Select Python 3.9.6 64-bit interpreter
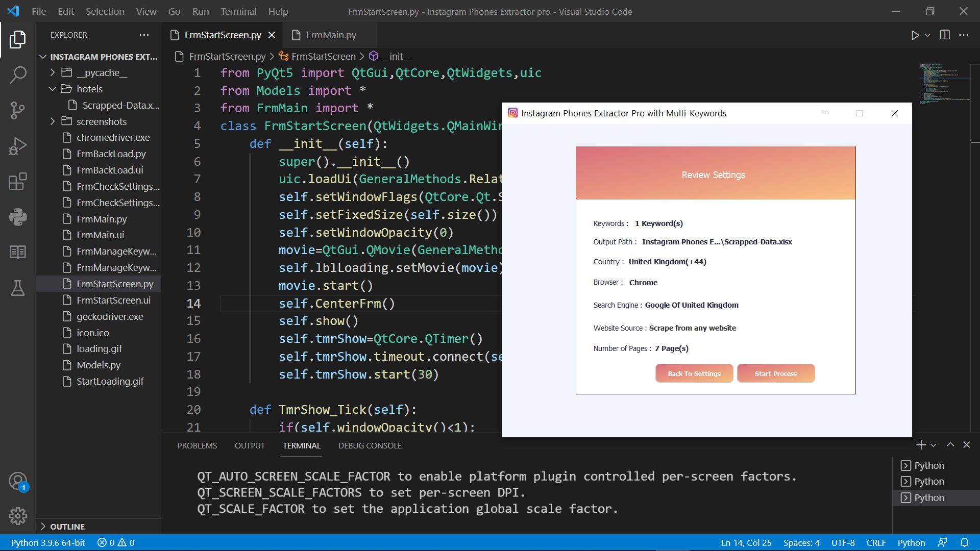The width and height of the screenshot is (980, 551). click(x=48, y=542)
